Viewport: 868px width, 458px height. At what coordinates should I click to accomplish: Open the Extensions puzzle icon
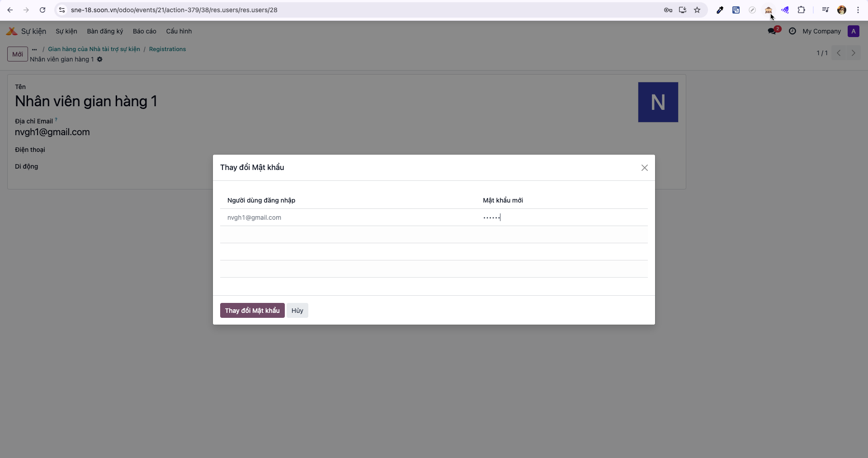pyautogui.click(x=801, y=10)
